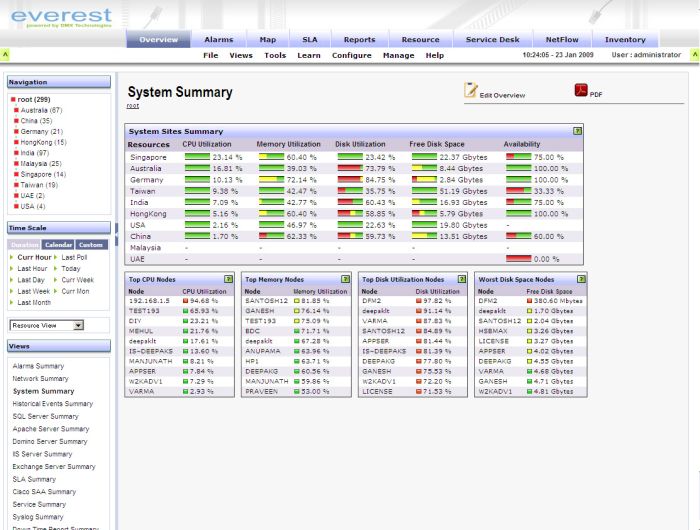This screenshot has width=700, height=530.
Task: Select Singapore (14) in the navigation tree
Action: click(43, 175)
